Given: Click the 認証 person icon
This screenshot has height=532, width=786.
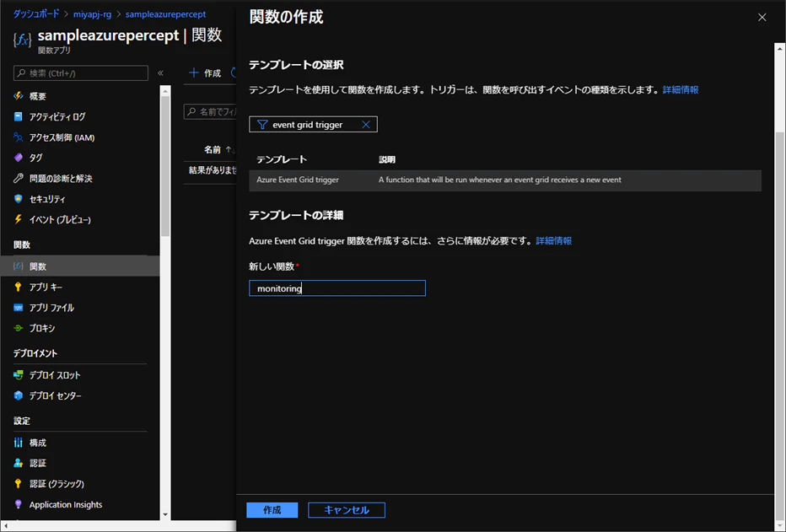Looking at the screenshot, I should pos(18,463).
